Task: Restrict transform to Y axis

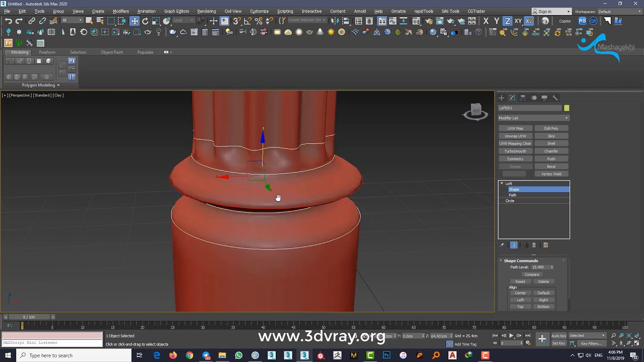Action: coord(497,21)
